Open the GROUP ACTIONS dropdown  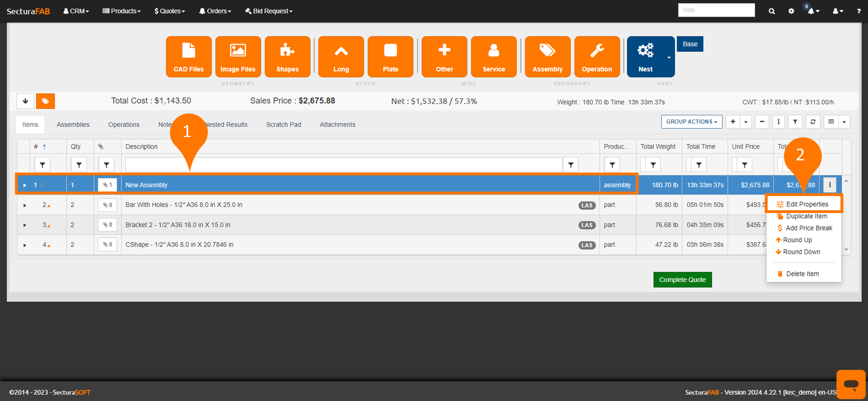click(692, 122)
